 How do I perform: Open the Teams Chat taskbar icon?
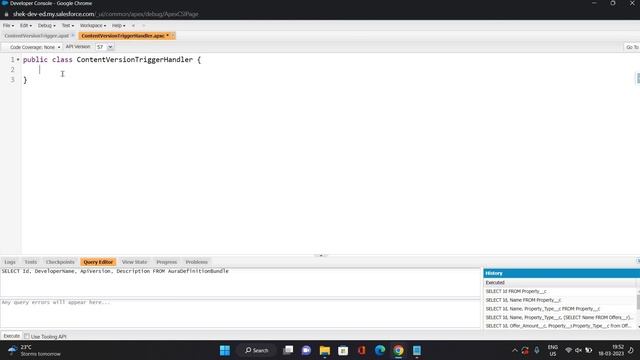(x=307, y=350)
